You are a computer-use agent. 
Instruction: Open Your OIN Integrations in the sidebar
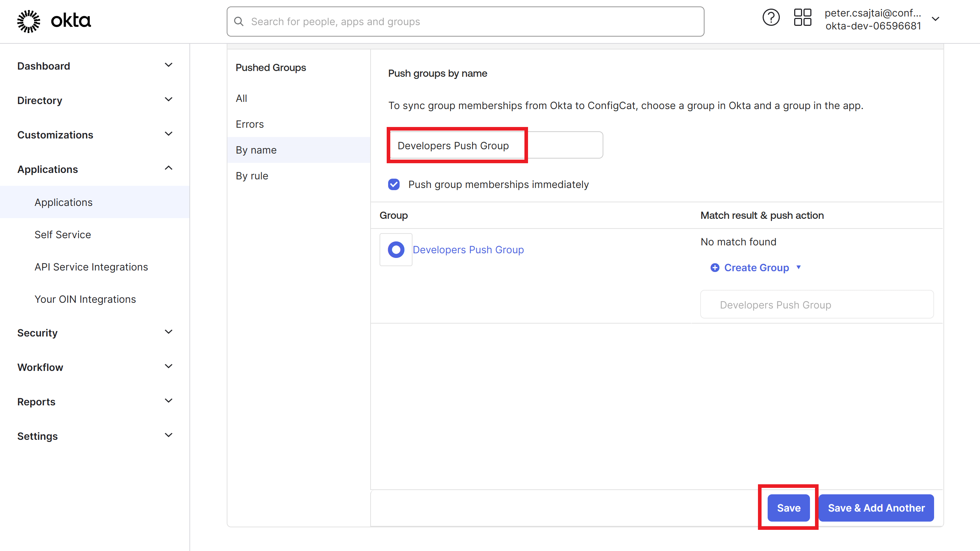click(85, 299)
